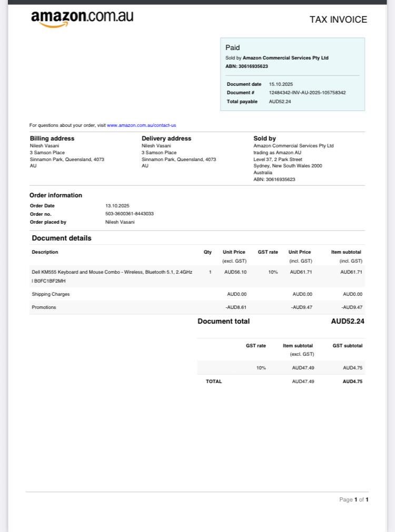This screenshot has width=395, height=532.
Task: Click the Shipping Charges row label
Action: [x=51, y=294]
